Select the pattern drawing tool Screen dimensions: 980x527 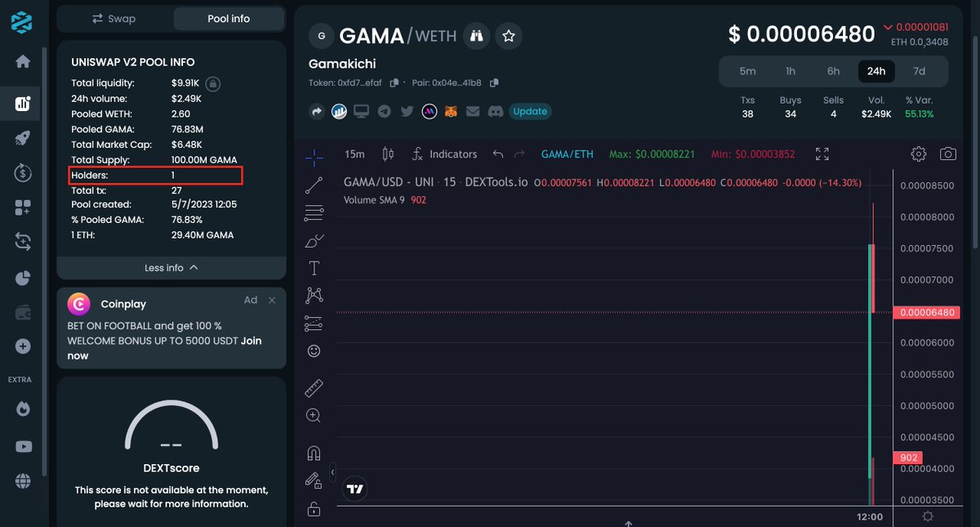click(314, 295)
